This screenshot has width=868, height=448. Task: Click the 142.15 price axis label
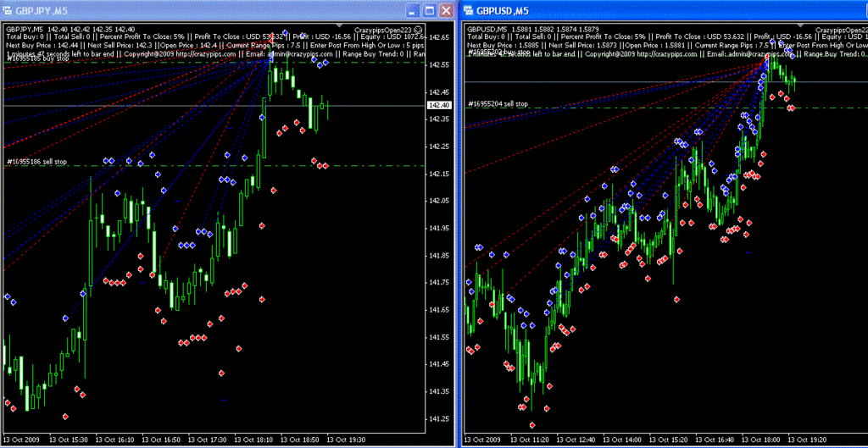point(439,174)
